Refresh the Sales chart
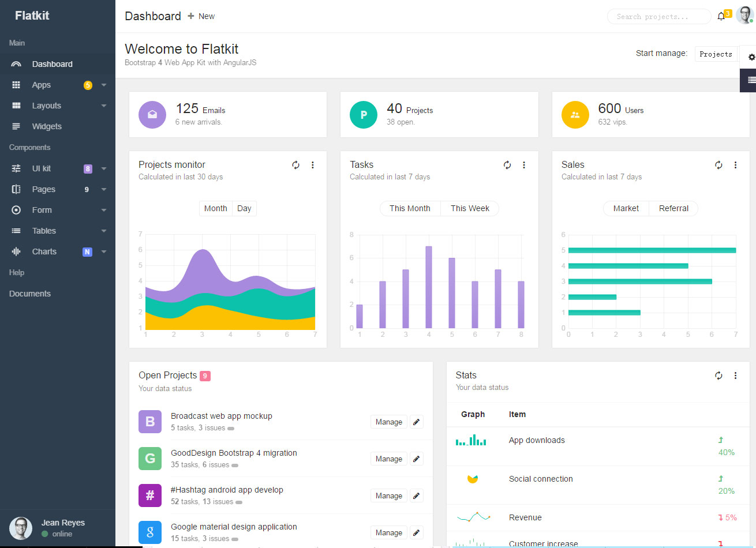 click(718, 165)
